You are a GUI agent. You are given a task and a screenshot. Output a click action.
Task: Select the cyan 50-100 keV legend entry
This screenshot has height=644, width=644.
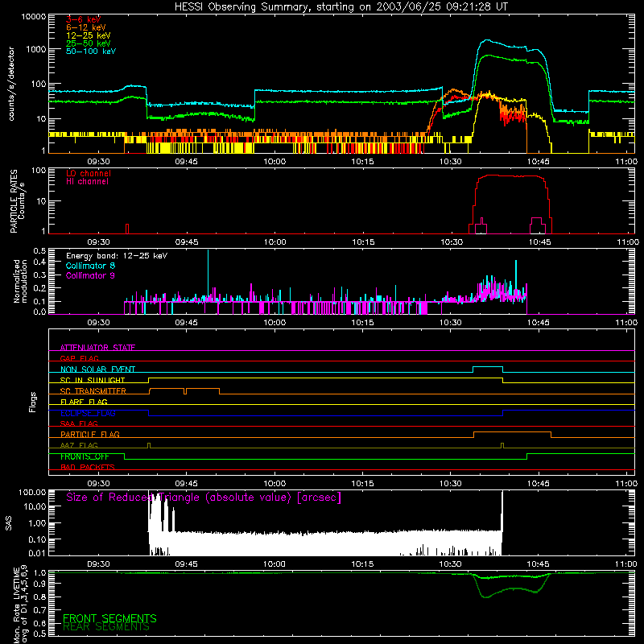[91, 51]
